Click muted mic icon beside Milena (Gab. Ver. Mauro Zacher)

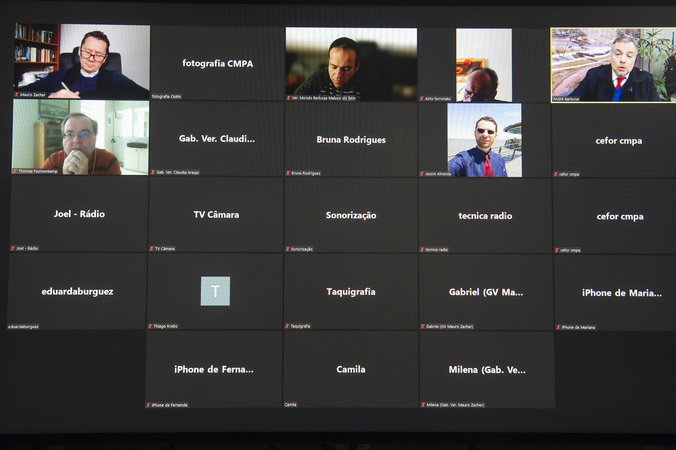[423, 405]
